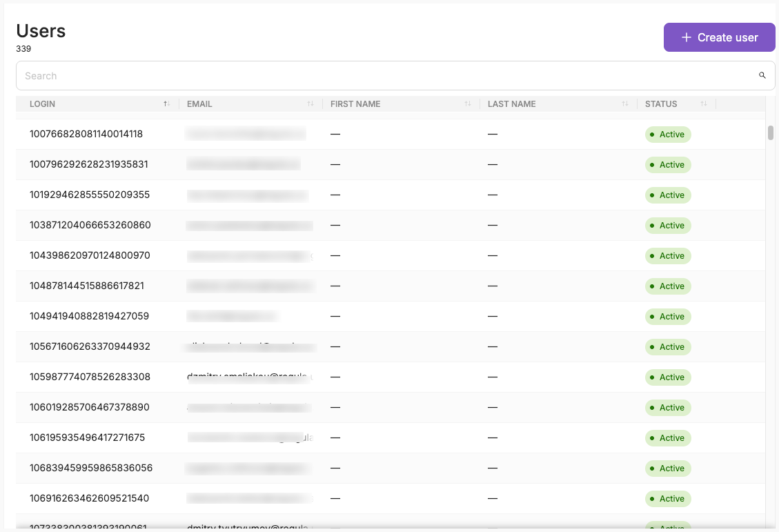This screenshot has height=532, width=779.
Task: Click the search magnifier icon
Action: pyautogui.click(x=762, y=75)
